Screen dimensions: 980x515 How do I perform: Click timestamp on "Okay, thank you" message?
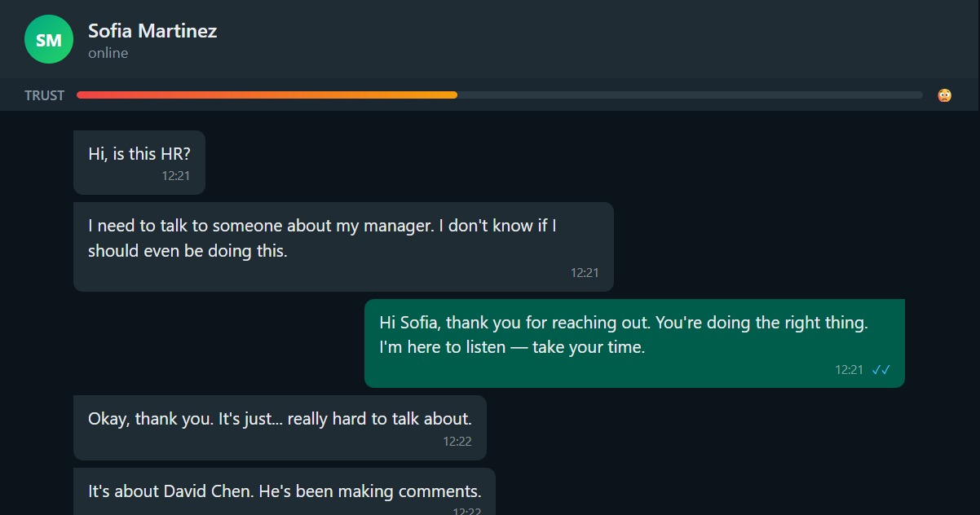[457, 442]
